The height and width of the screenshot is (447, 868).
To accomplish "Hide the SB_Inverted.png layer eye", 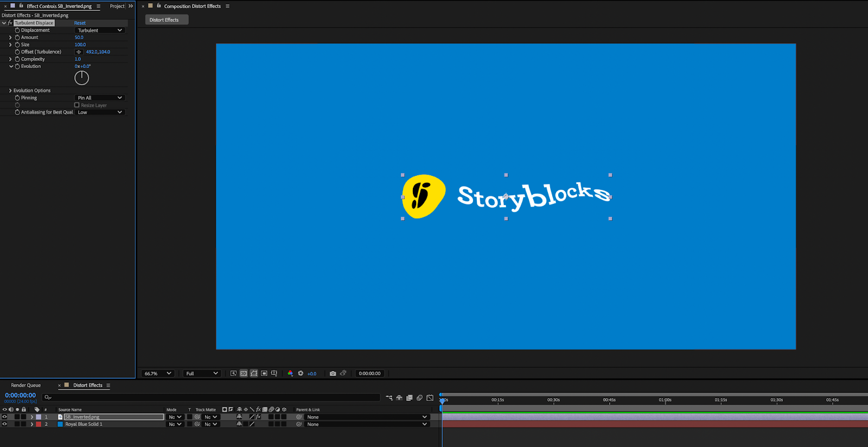I will tap(5, 417).
